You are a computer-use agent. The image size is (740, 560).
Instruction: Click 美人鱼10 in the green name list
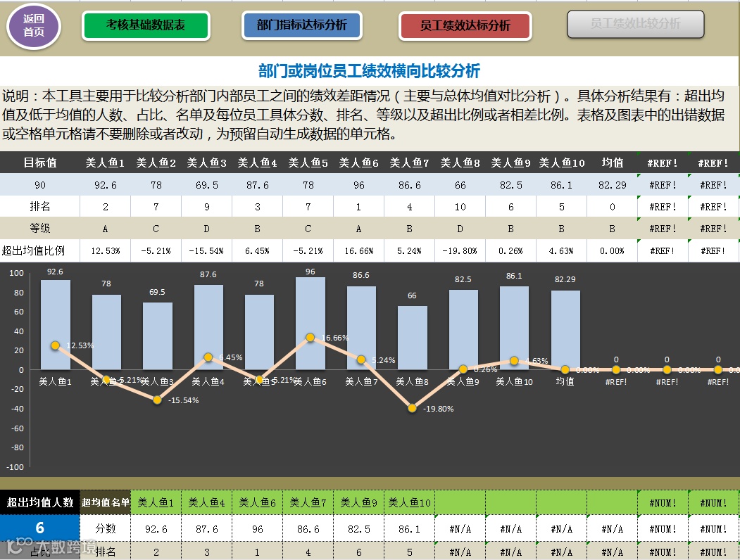[x=409, y=502]
